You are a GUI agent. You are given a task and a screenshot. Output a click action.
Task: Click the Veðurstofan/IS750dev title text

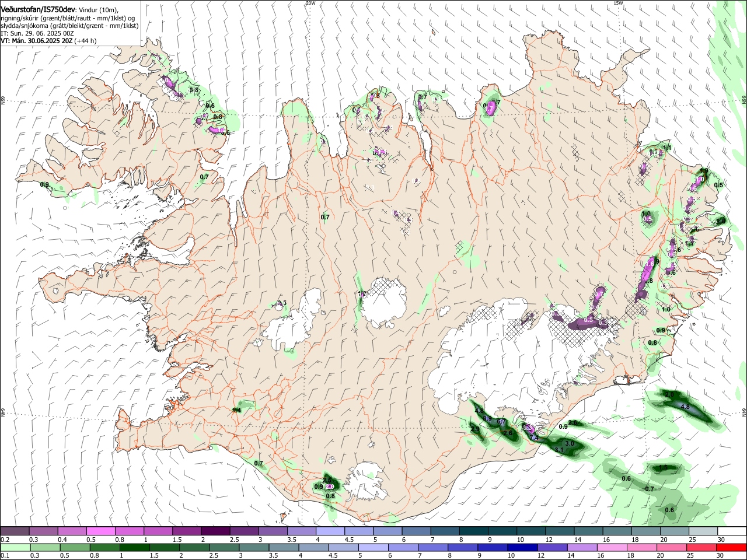pyautogui.click(x=38, y=10)
